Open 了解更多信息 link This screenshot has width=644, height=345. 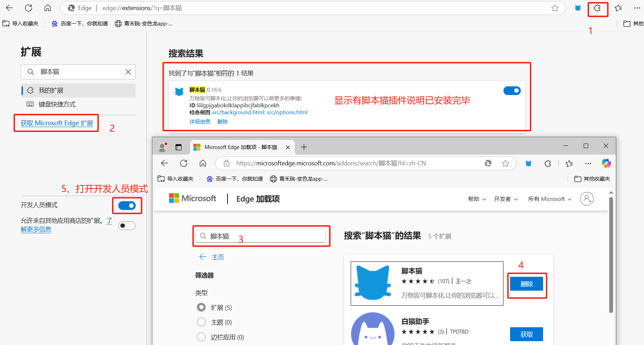point(36,229)
